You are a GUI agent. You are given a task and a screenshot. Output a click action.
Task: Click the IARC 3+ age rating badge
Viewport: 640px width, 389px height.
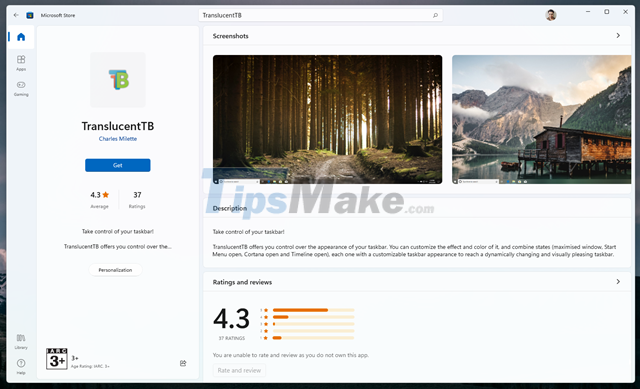click(57, 359)
